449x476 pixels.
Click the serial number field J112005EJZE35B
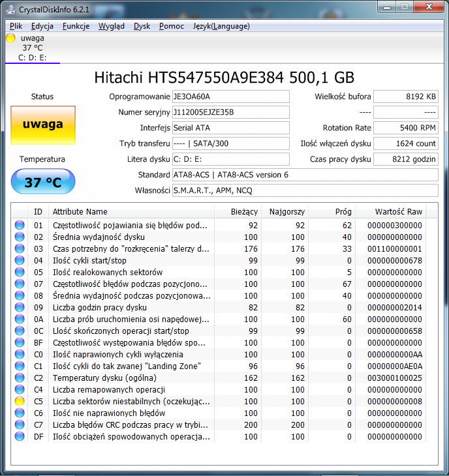click(230, 112)
